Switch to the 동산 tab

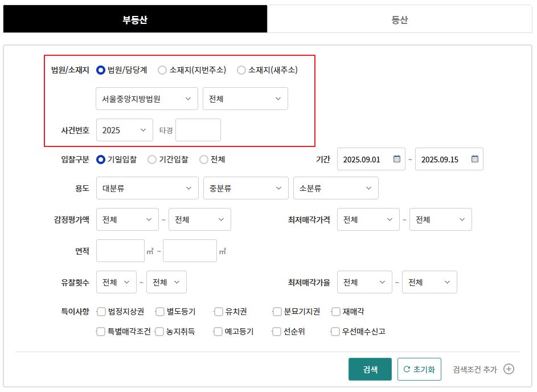[x=399, y=19]
